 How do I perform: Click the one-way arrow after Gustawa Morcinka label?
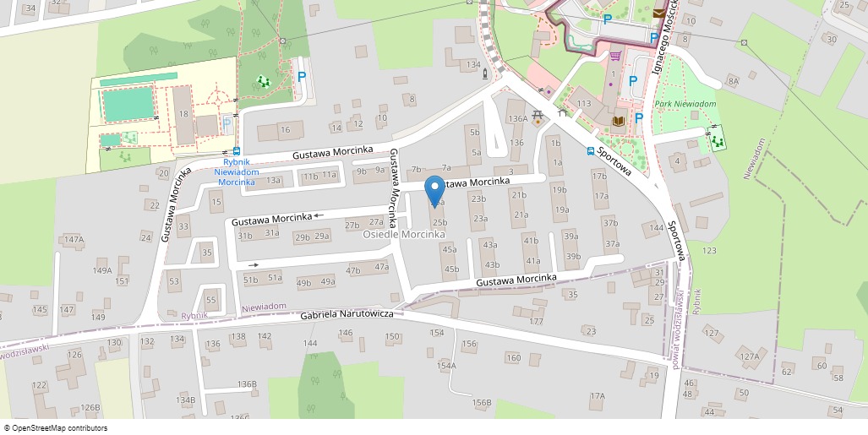pyautogui.click(x=319, y=216)
